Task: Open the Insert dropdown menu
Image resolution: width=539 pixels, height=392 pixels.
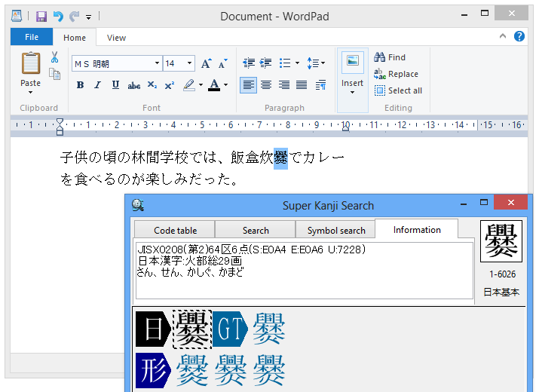Action: [352, 89]
